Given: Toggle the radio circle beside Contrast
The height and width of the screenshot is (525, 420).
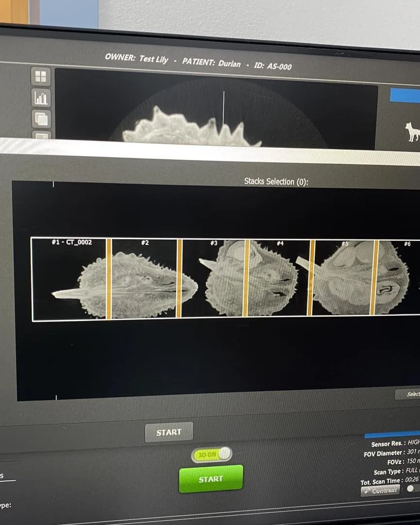Looking at the screenshot, I should 410,489.
